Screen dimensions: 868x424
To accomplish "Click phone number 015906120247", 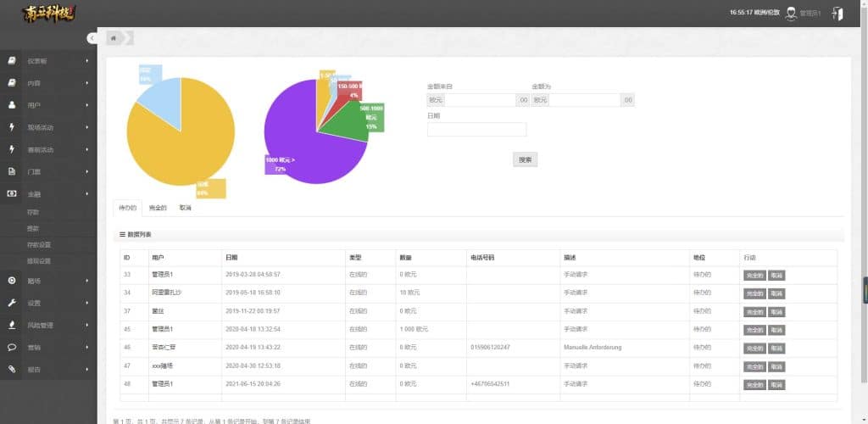I will click(491, 348).
